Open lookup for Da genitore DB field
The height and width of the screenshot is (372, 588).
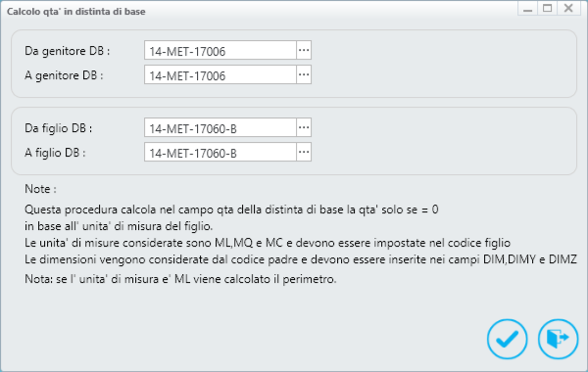tap(304, 51)
